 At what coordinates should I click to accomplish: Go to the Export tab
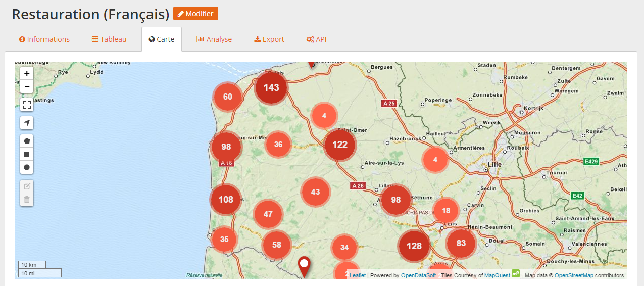[x=269, y=39]
